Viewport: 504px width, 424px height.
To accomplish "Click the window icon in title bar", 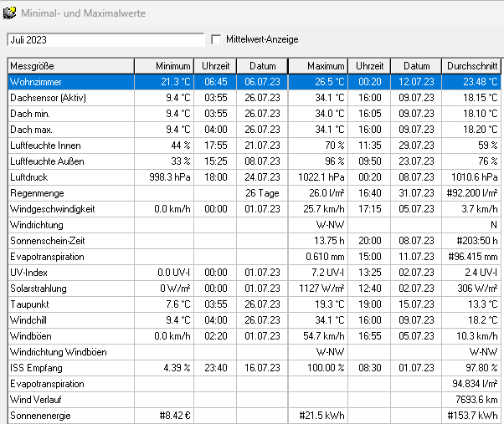I will click(x=10, y=13).
